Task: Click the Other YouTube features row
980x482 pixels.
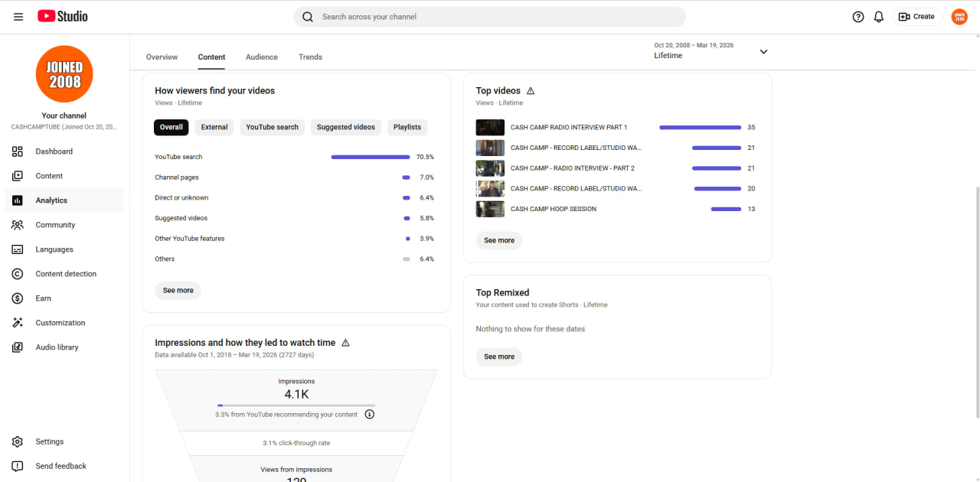Action: tap(295, 239)
